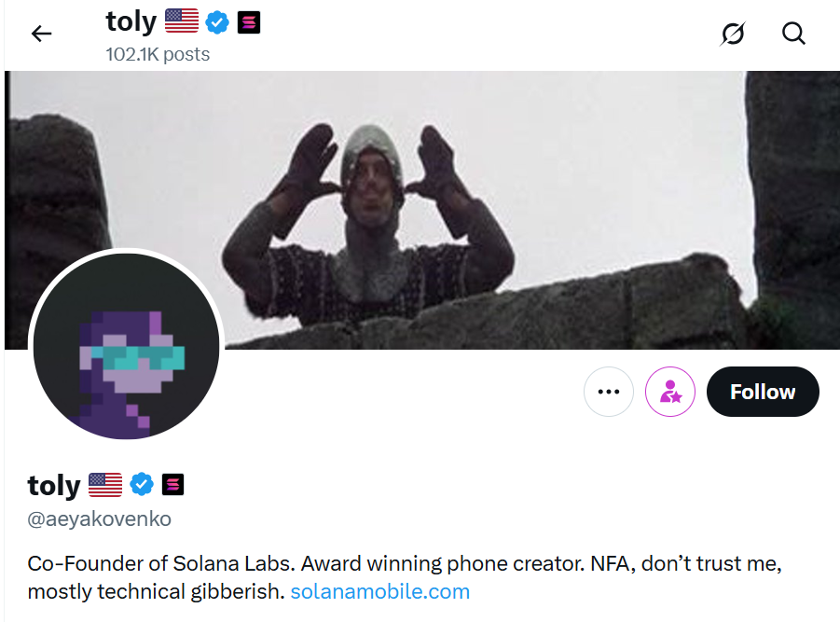This screenshot has width=840, height=622.
Task: Click the large toly profile display name
Action: coord(54,485)
